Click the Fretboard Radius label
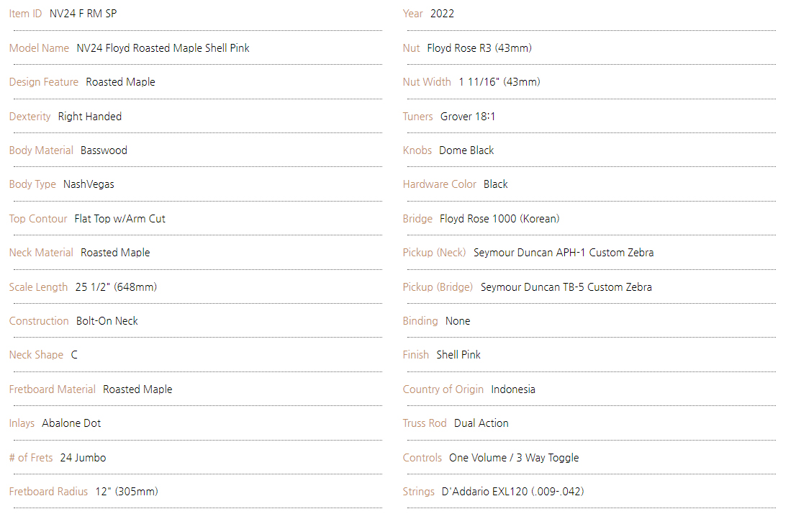 tap(48, 492)
